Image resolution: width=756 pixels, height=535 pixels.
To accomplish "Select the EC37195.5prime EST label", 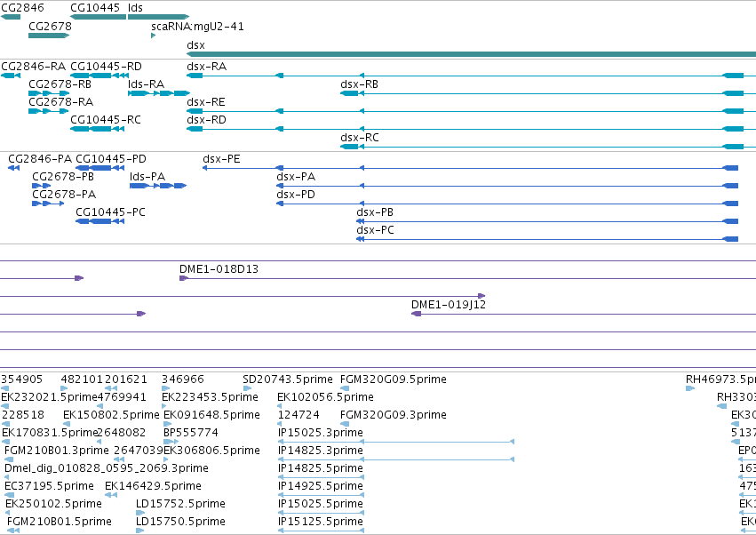I will [49, 487].
